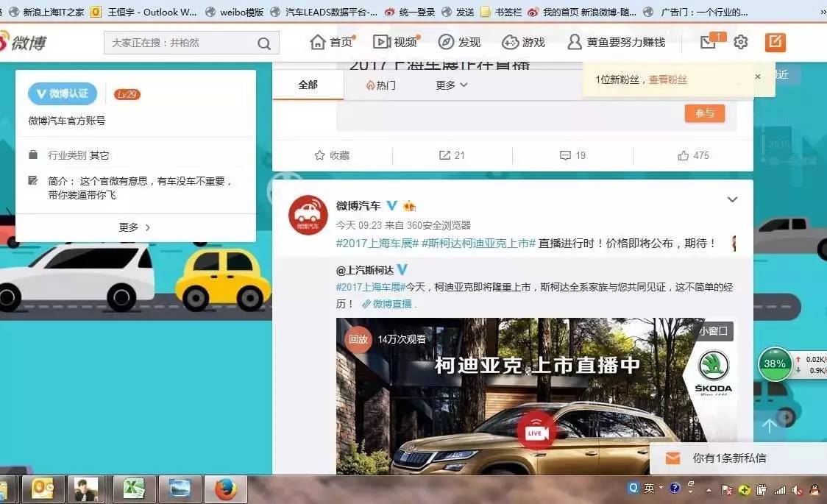Click 查看粉丝 link in notification
This screenshot has height=504, width=827.
[x=668, y=79]
